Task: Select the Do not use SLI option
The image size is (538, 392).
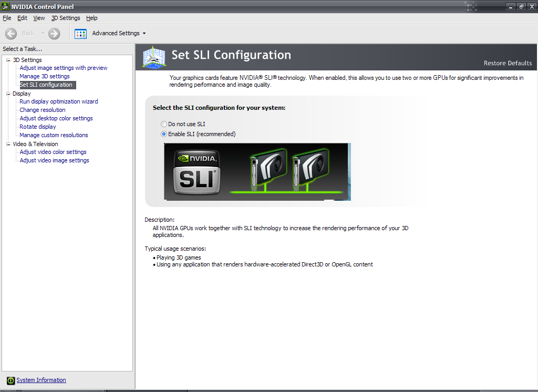Action: (x=164, y=124)
